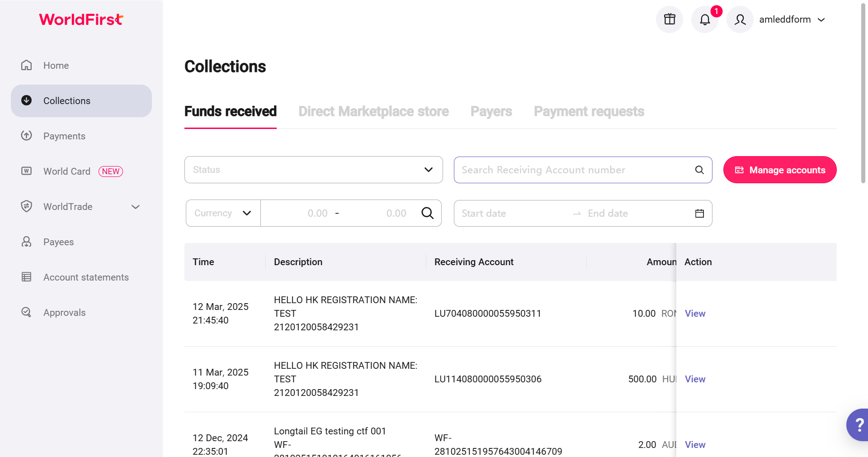Switch to Payers tab

coord(491,111)
